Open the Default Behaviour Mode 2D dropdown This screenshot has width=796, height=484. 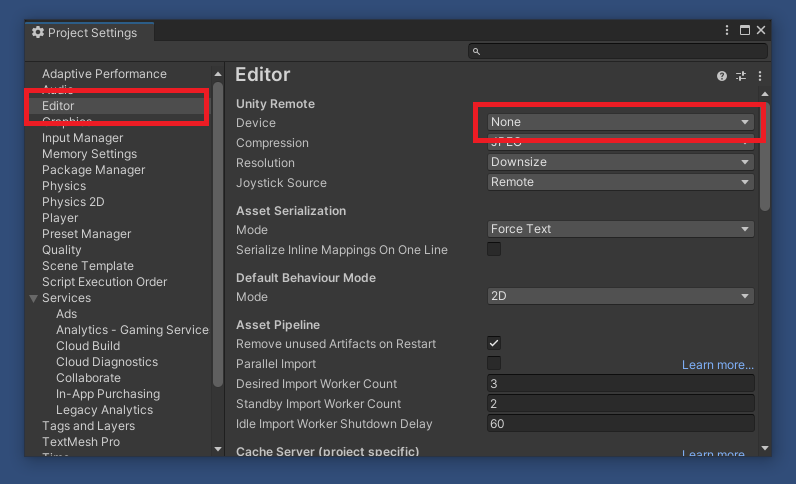(620, 296)
